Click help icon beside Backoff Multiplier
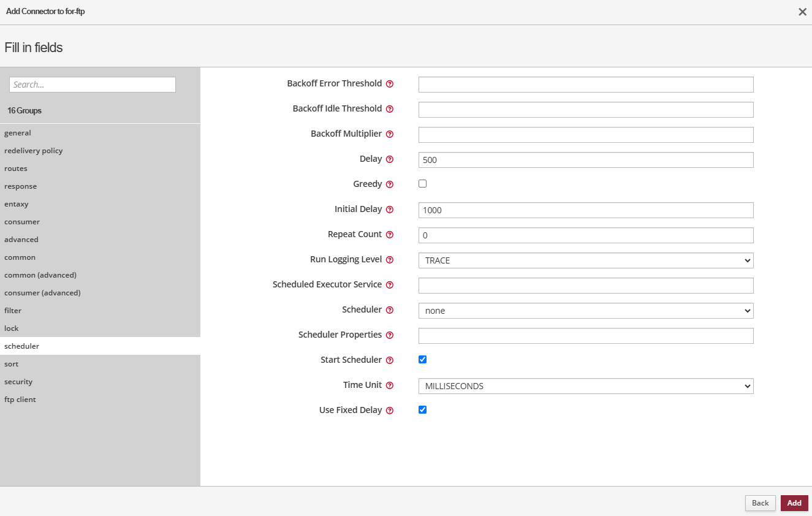 click(390, 134)
